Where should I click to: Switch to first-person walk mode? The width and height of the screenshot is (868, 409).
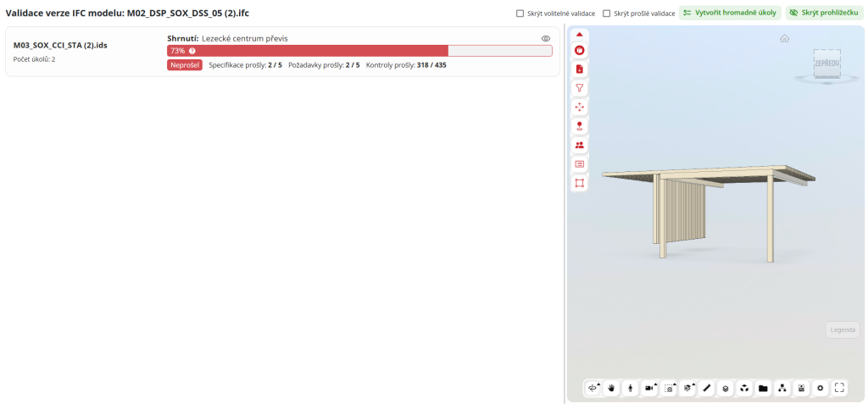(x=631, y=388)
